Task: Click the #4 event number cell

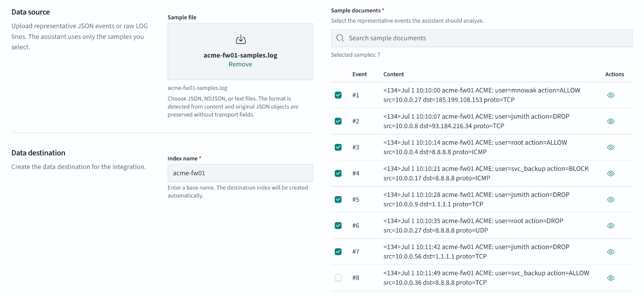Action: click(356, 173)
